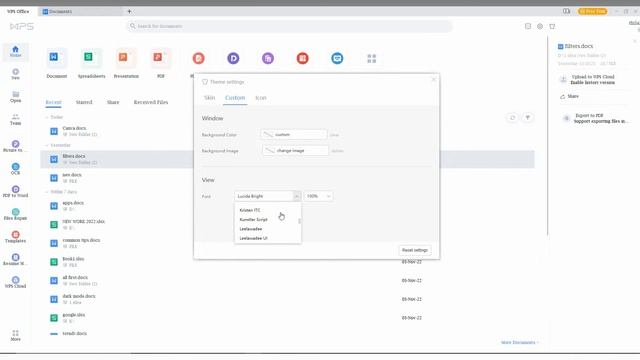Click the blue round icon left of apps grid
Image resolution: width=640 pixels, height=360 pixels.
click(337, 58)
